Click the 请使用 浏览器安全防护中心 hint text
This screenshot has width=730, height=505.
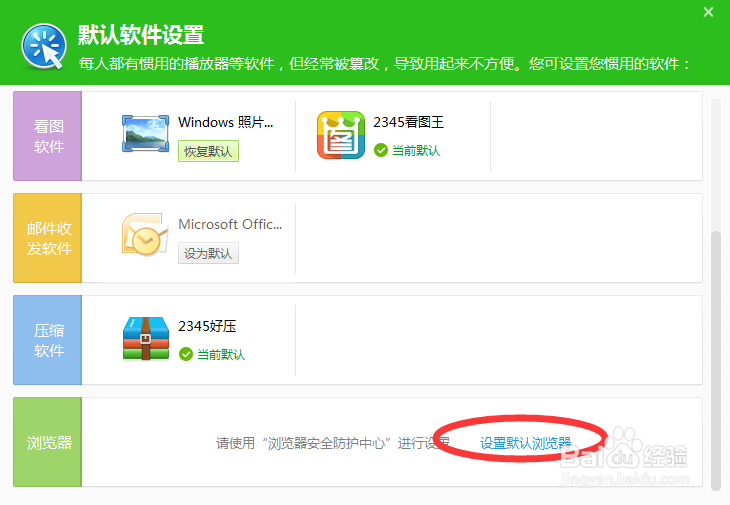[x=333, y=443]
